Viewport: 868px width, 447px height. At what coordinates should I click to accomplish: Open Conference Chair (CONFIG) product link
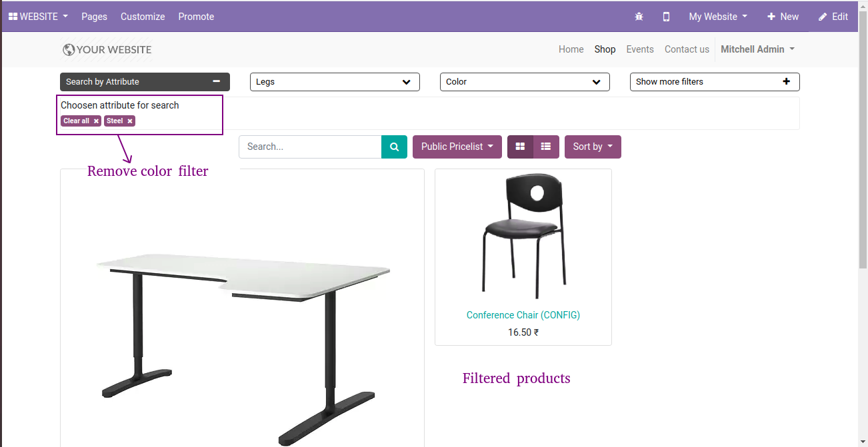coord(523,315)
